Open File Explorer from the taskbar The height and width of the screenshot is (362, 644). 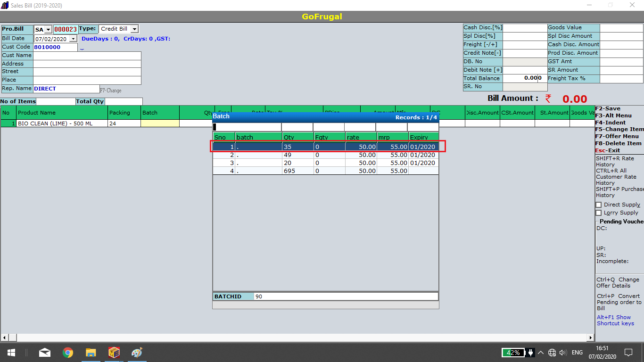point(91,353)
